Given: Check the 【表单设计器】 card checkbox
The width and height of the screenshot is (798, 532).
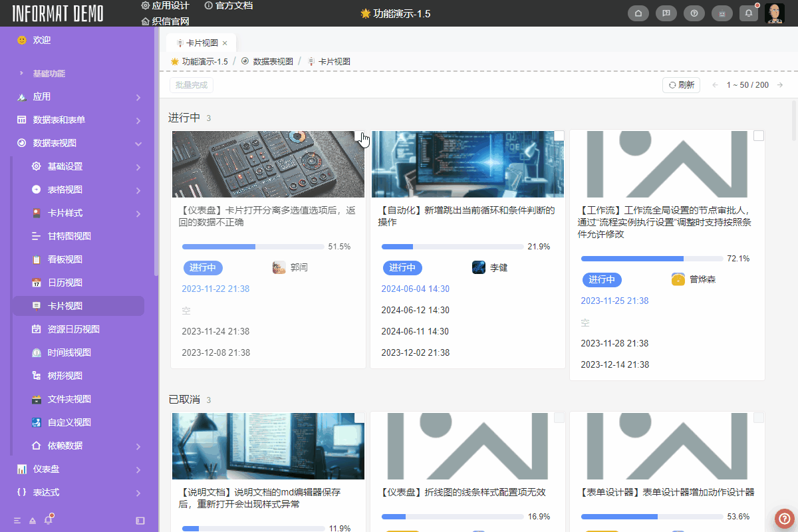Looking at the screenshot, I should pos(757,417).
